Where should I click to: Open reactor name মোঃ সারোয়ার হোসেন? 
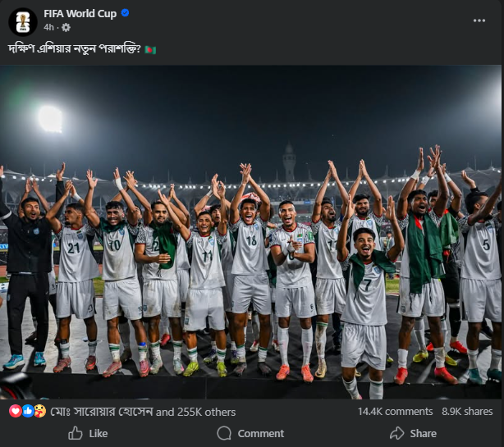(x=100, y=412)
